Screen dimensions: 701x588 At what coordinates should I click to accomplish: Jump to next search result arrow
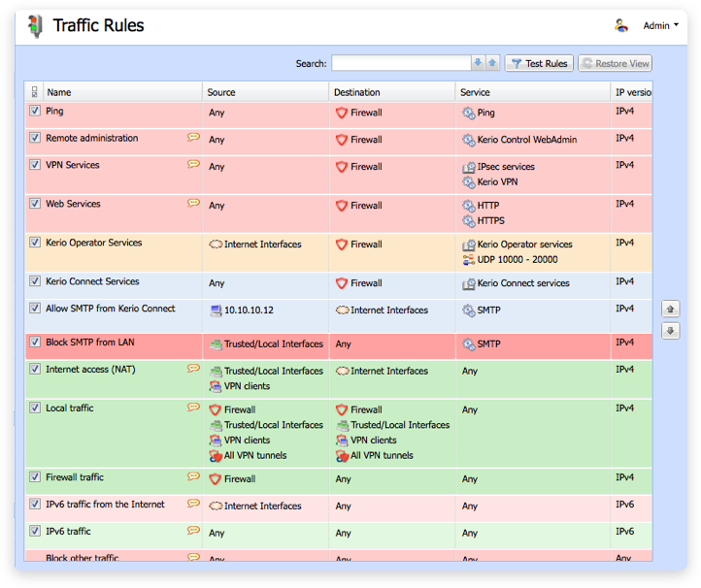pyautogui.click(x=478, y=63)
